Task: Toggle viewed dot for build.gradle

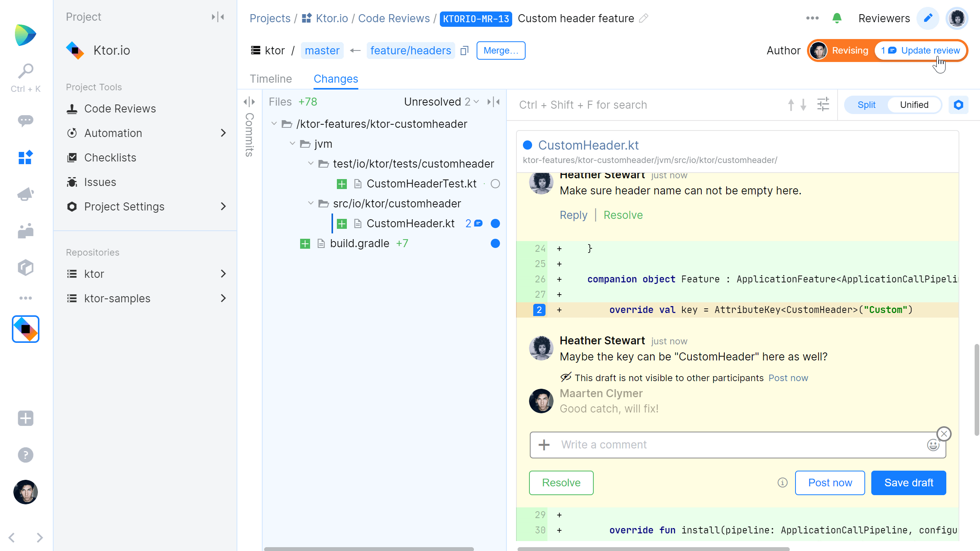Action: [x=495, y=243]
